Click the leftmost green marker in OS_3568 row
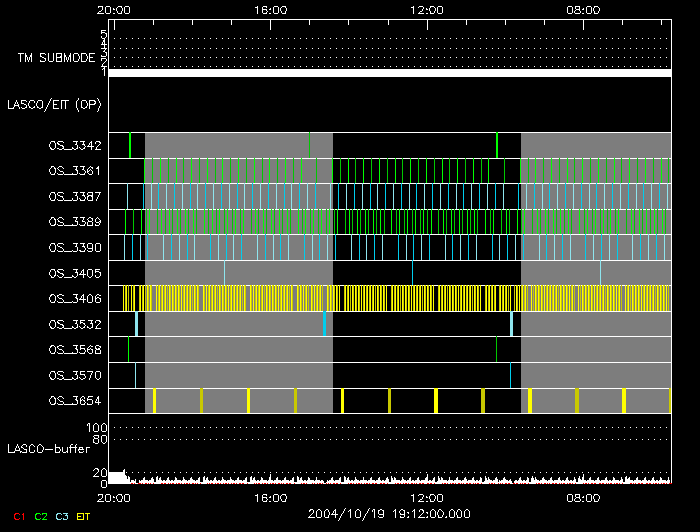The image size is (700, 532). point(128,349)
